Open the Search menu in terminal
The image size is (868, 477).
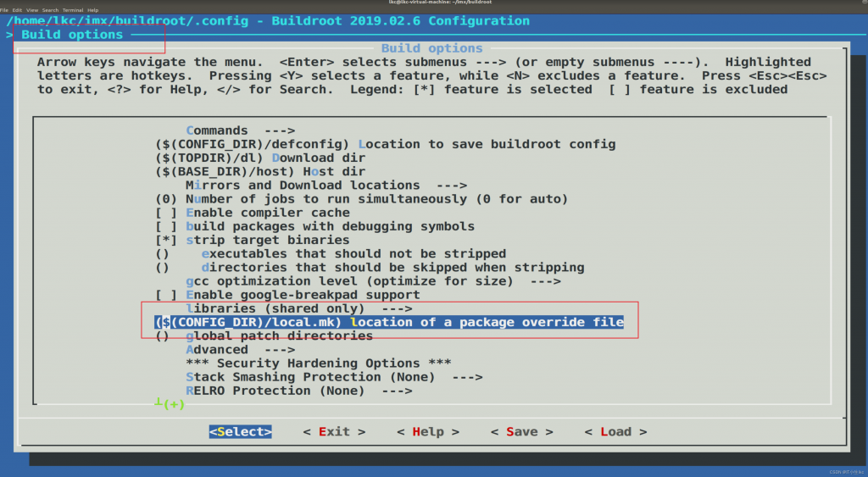[x=50, y=10]
